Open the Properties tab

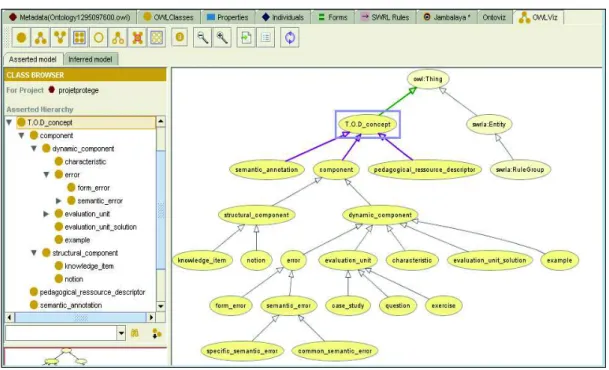(228, 17)
